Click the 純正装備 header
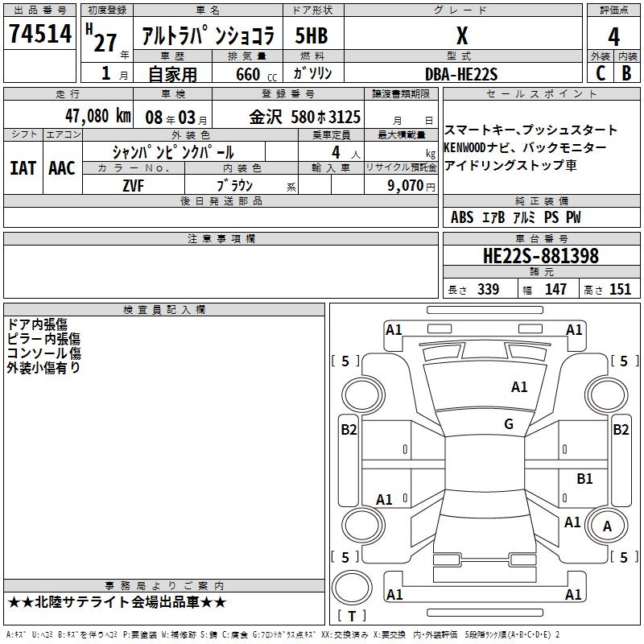The height and width of the screenshot is (644, 644). (x=541, y=200)
